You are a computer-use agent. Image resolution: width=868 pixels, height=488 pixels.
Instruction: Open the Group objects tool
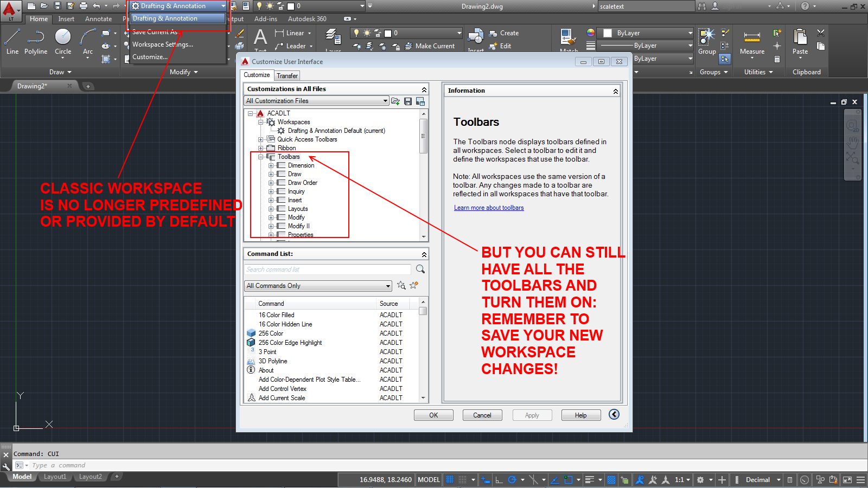707,42
